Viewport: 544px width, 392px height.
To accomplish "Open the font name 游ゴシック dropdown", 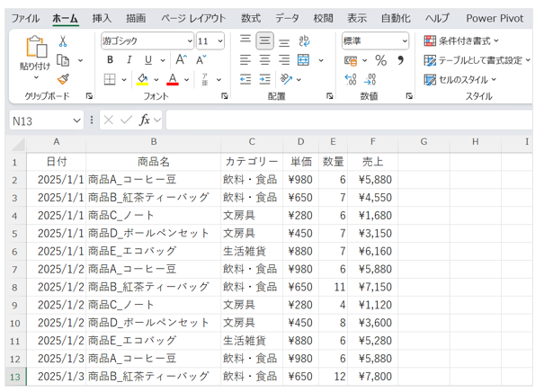I will pyautogui.click(x=190, y=41).
